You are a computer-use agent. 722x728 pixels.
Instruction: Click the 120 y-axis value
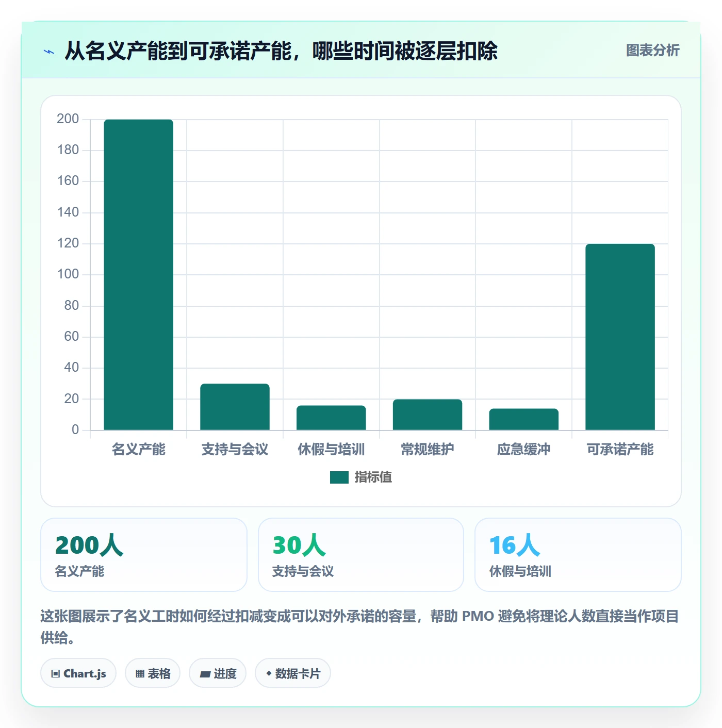(68, 243)
